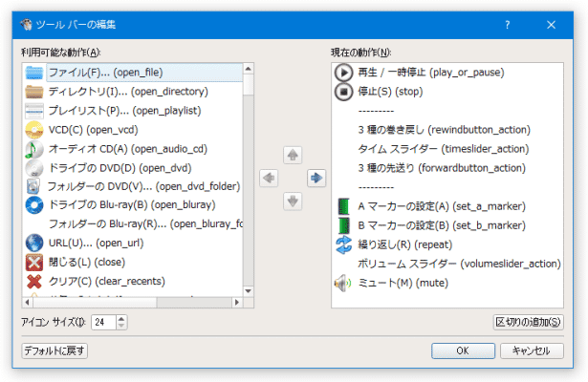Click the repeat arrows icon
The width and height of the screenshot is (588, 382).
344,244
